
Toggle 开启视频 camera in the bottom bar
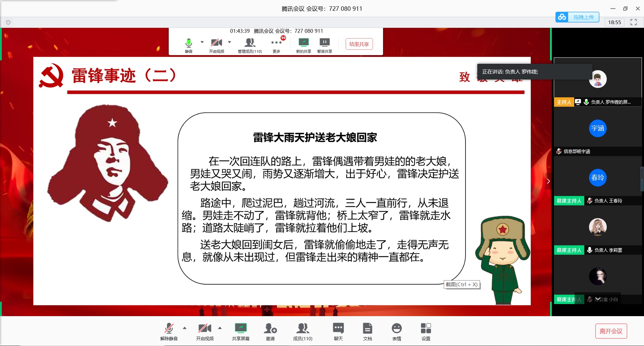(205, 329)
